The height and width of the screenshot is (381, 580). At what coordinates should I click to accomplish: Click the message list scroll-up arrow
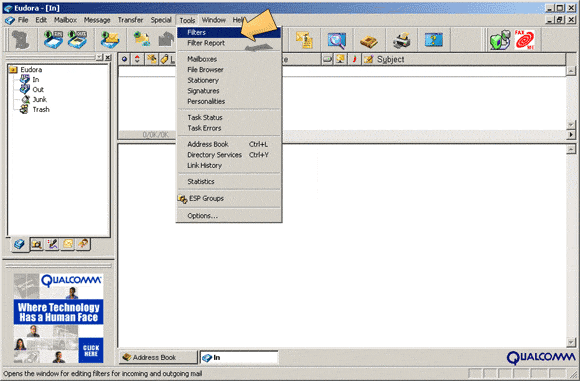tap(571, 70)
